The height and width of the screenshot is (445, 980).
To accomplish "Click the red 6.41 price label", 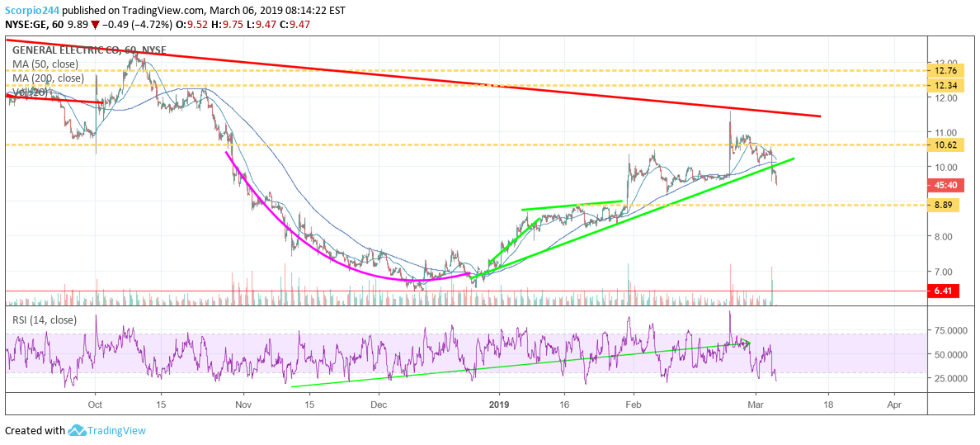I will point(943,291).
